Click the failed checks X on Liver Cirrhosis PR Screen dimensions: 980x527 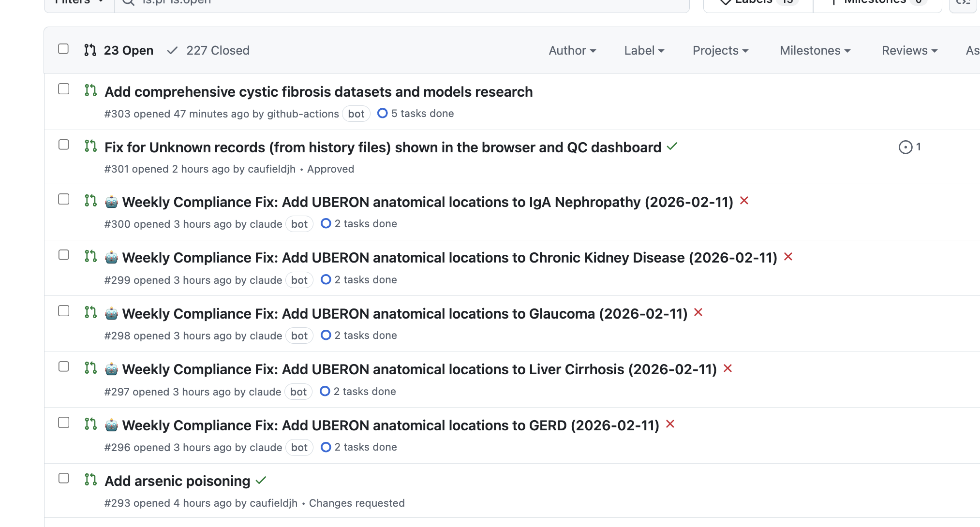(728, 368)
